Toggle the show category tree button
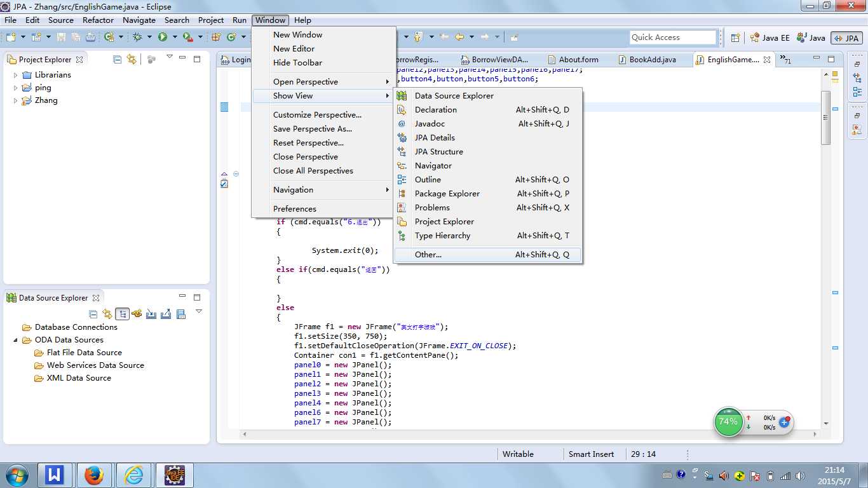This screenshot has width=868, height=488. [122, 314]
